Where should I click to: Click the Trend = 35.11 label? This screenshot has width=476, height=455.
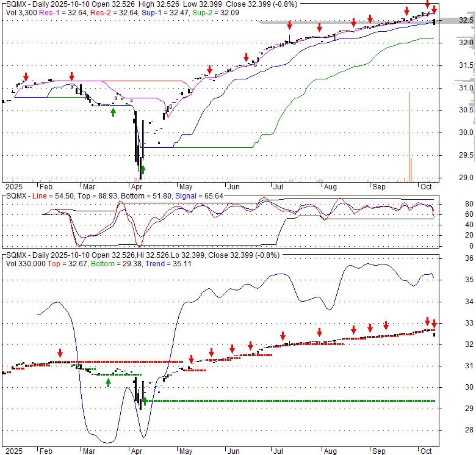tap(168, 264)
